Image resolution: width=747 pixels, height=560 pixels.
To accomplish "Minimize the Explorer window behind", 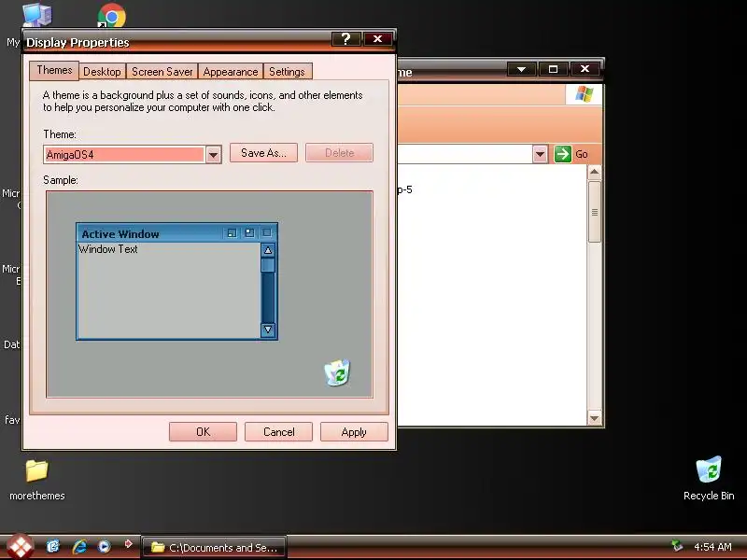I will click(x=522, y=69).
